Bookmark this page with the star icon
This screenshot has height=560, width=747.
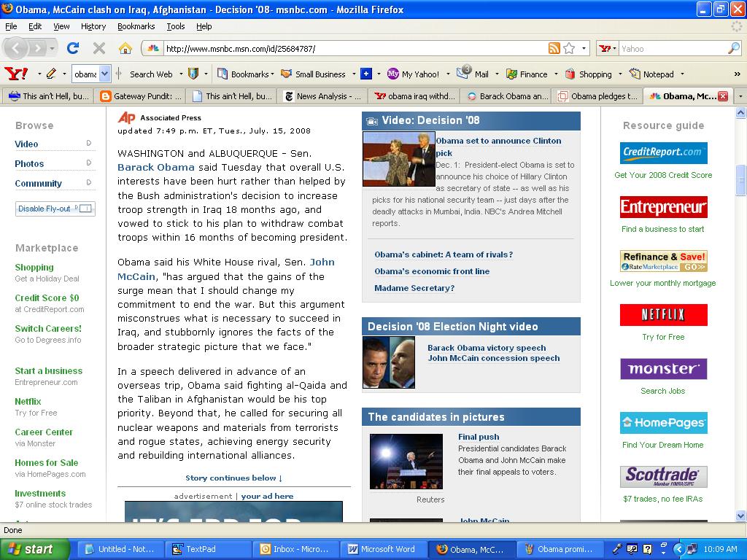click(569, 49)
